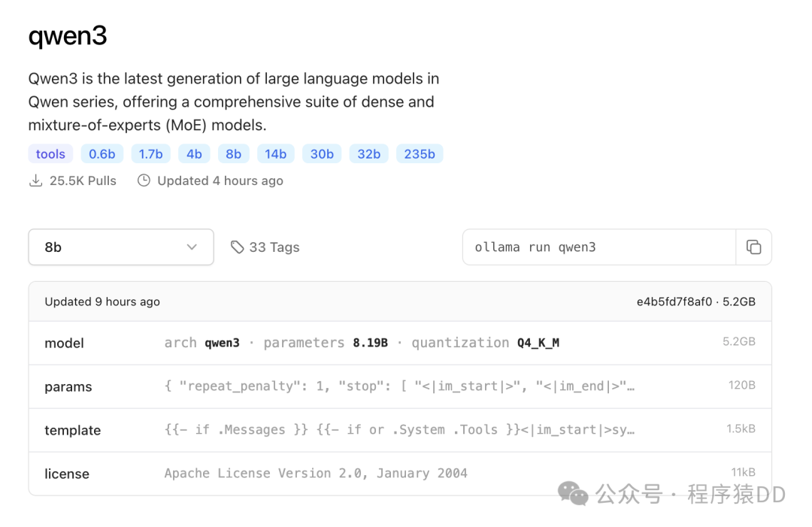Click the Updated 9 hours ago text
812x527 pixels.
pos(102,301)
